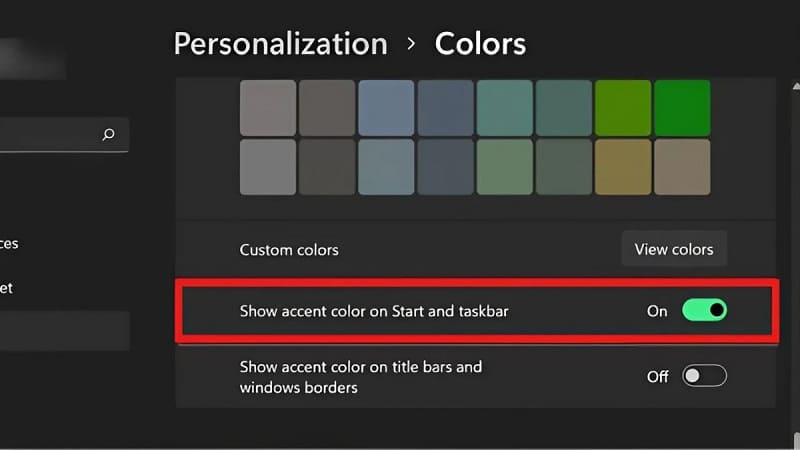Pick the steel blue accent swatch

[386, 108]
